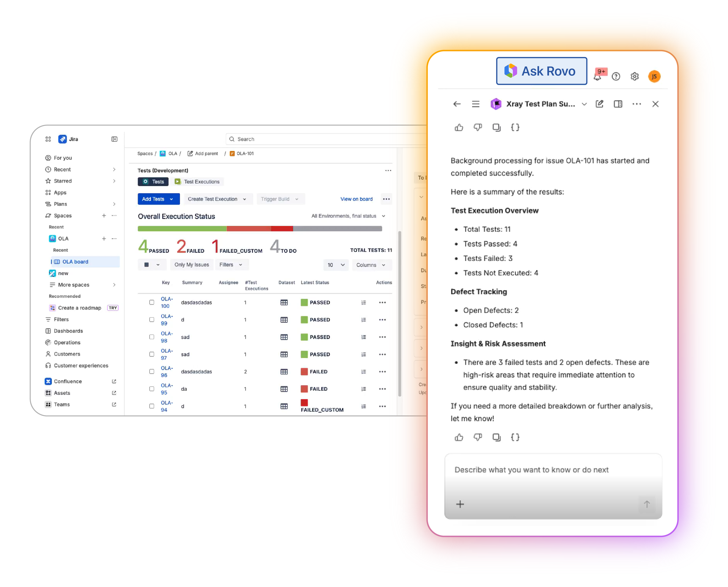Close the Rovo chat panel
The width and height of the screenshot is (728, 587).
pyautogui.click(x=655, y=104)
